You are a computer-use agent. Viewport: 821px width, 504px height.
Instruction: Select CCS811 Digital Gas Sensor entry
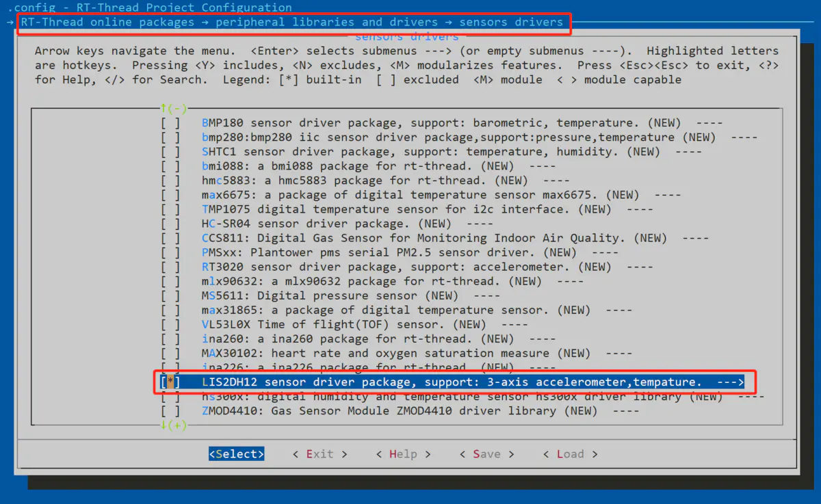pyautogui.click(x=413, y=238)
